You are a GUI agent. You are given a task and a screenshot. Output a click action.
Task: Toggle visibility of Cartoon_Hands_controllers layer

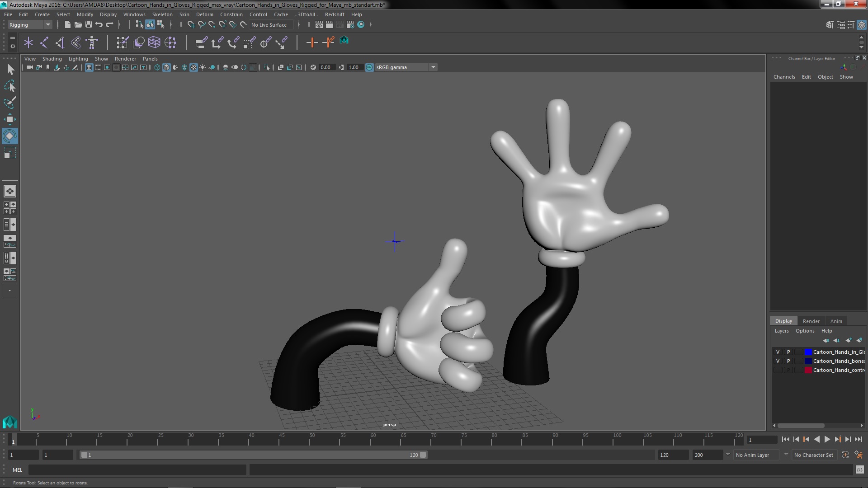click(778, 370)
